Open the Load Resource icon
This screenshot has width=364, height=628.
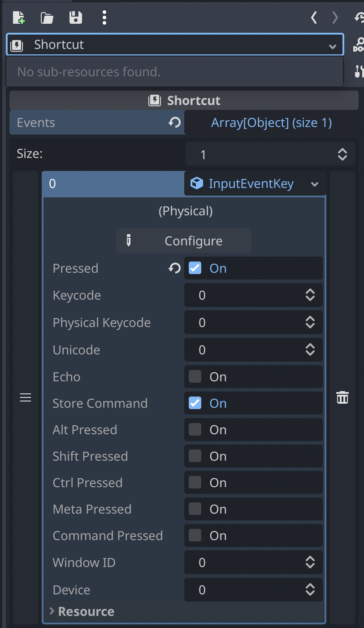[x=47, y=17]
